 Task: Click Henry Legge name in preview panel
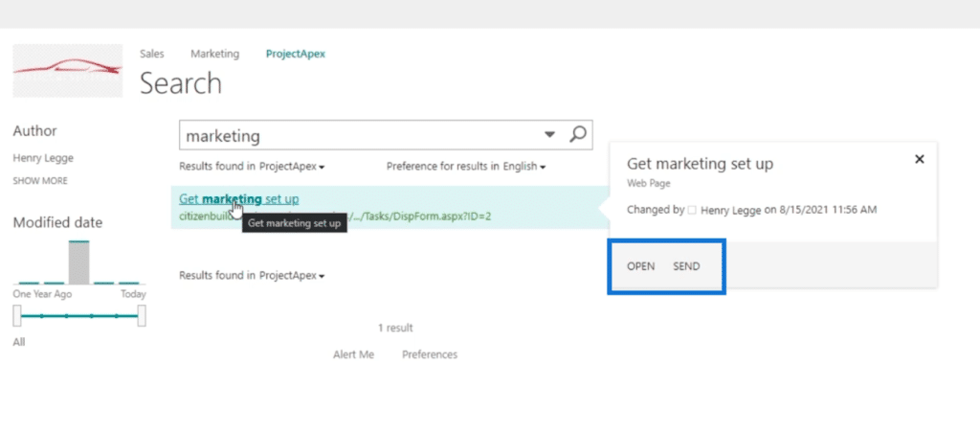(730, 210)
